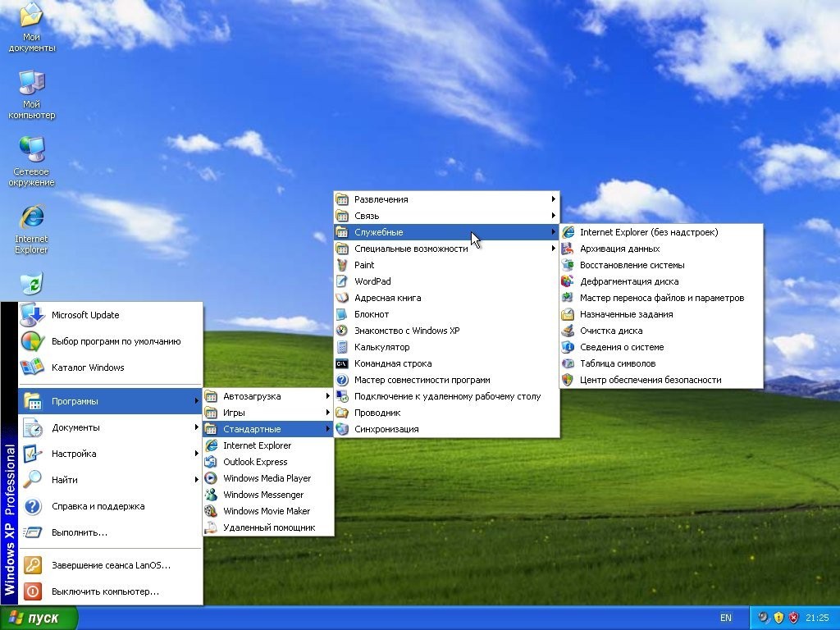
Task: Click the Microsoft Update icon
Action: click(x=32, y=315)
